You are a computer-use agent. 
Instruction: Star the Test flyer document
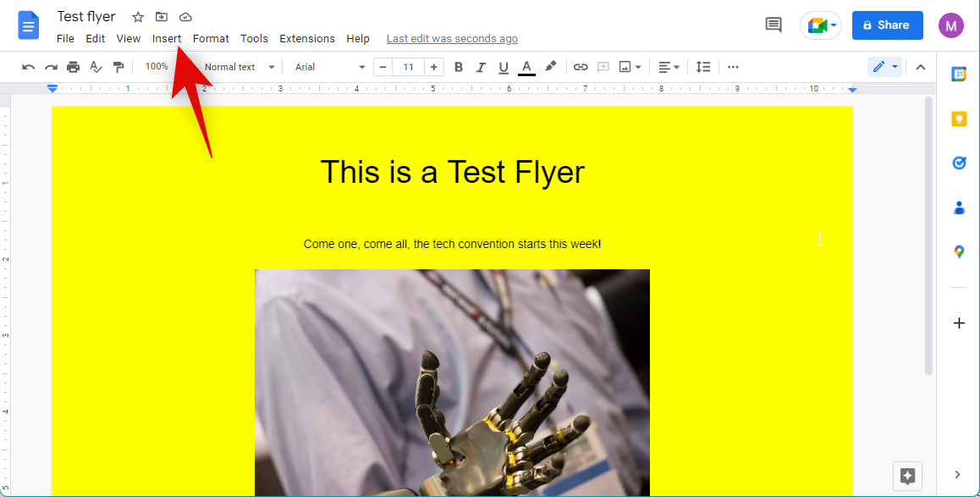(138, 17)
